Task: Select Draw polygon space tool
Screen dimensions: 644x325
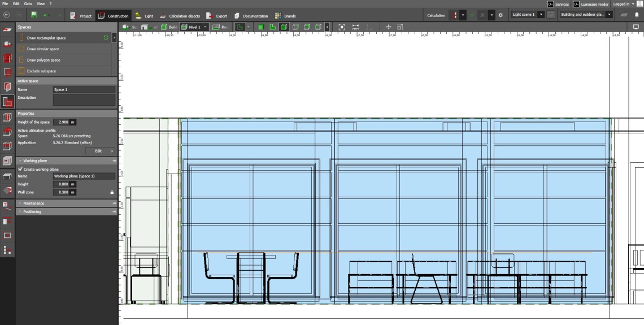Action: point(43,60)
